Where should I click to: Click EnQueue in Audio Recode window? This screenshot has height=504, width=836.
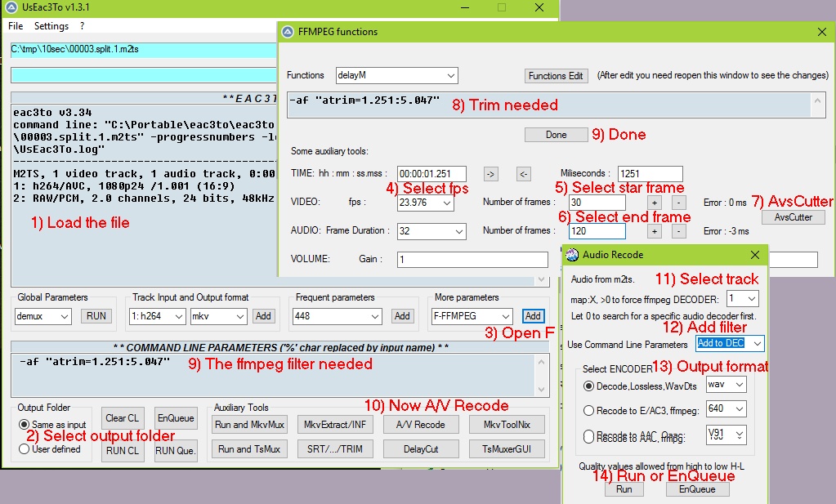click(697, 489)
